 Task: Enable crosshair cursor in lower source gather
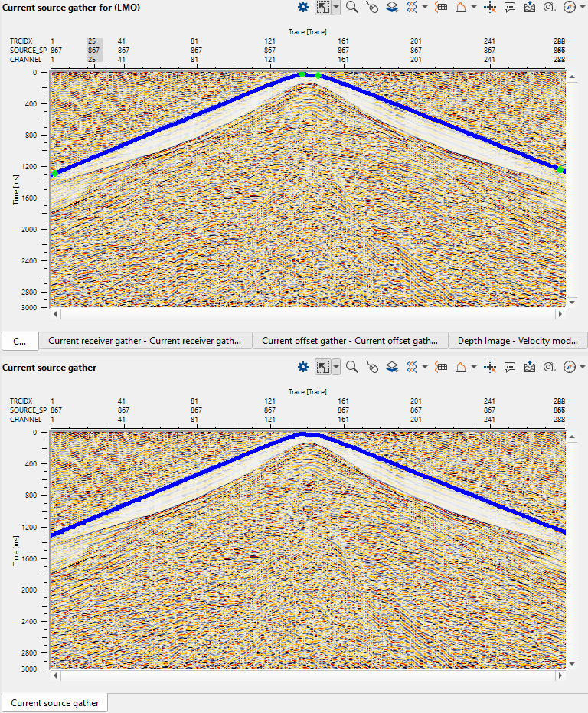490,367
